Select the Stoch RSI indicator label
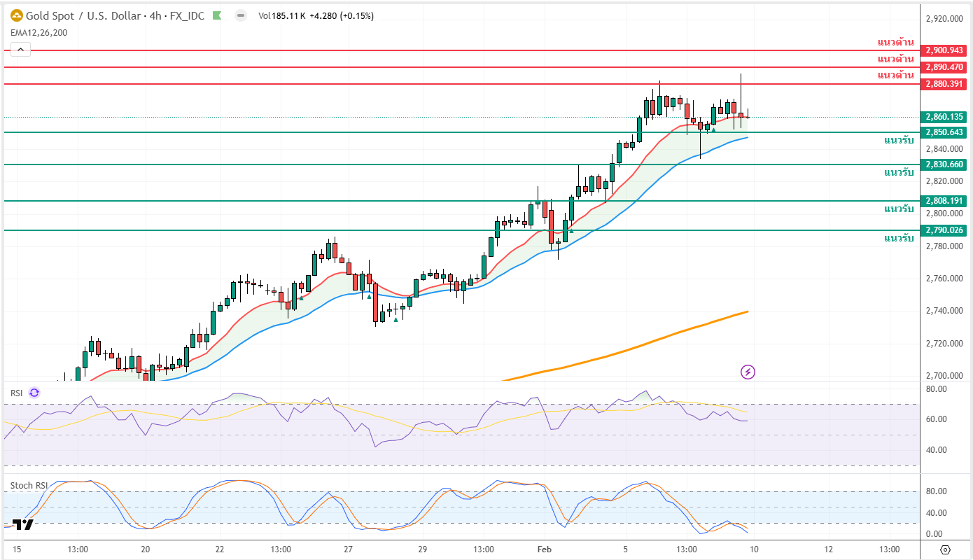The width and height of the screenshot is (973, 560). point(29,485)
